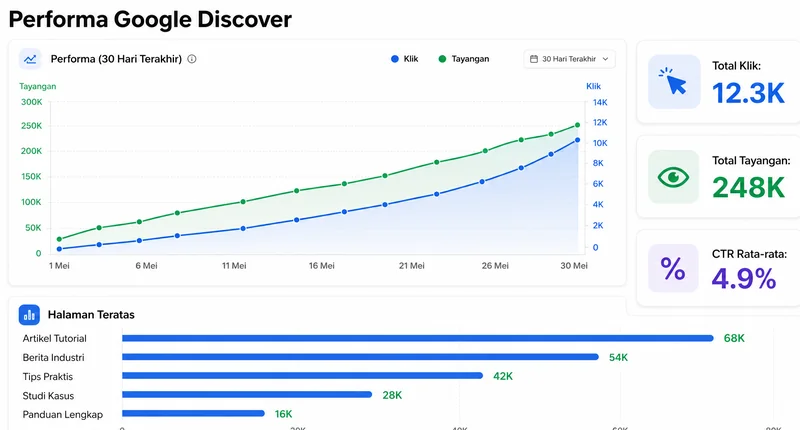Select the 12.3K Total Klik value

(x=748, y=93)
